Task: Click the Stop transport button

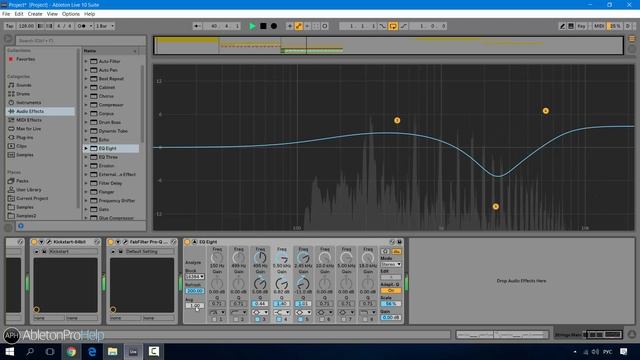Action: click(x=263, y=26)
